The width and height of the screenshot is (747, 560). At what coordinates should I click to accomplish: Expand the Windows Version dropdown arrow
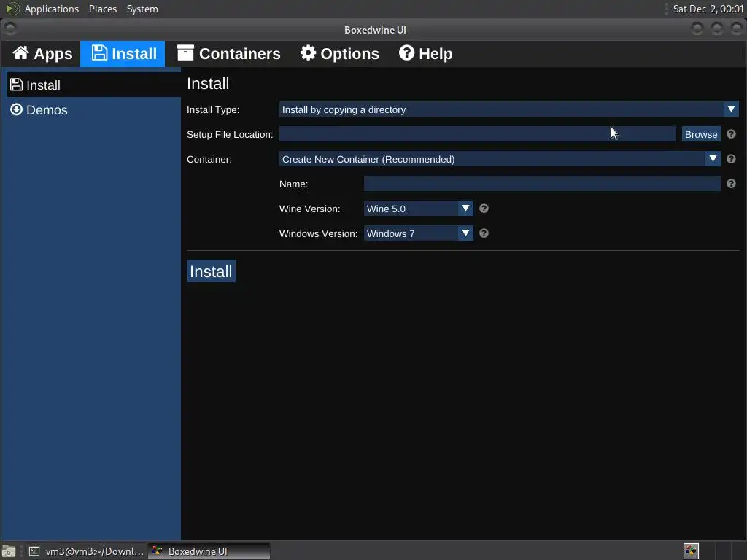click(x=465, y=233)
